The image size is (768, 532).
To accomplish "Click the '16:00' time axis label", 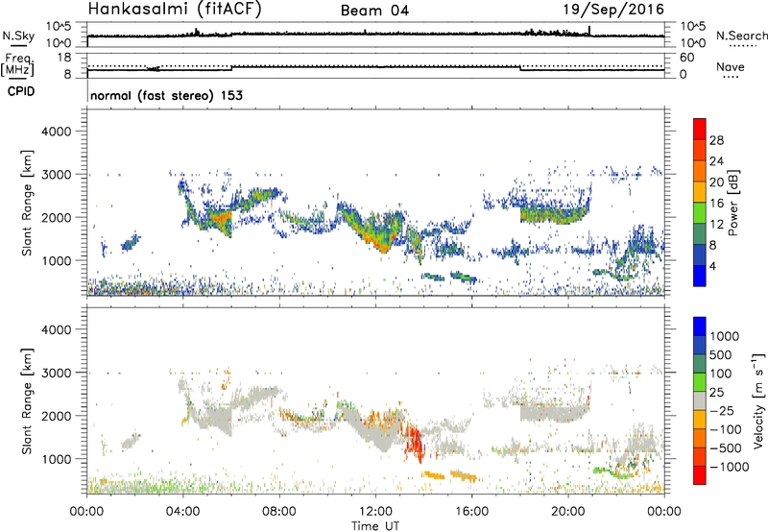I will tap(472, 512).
